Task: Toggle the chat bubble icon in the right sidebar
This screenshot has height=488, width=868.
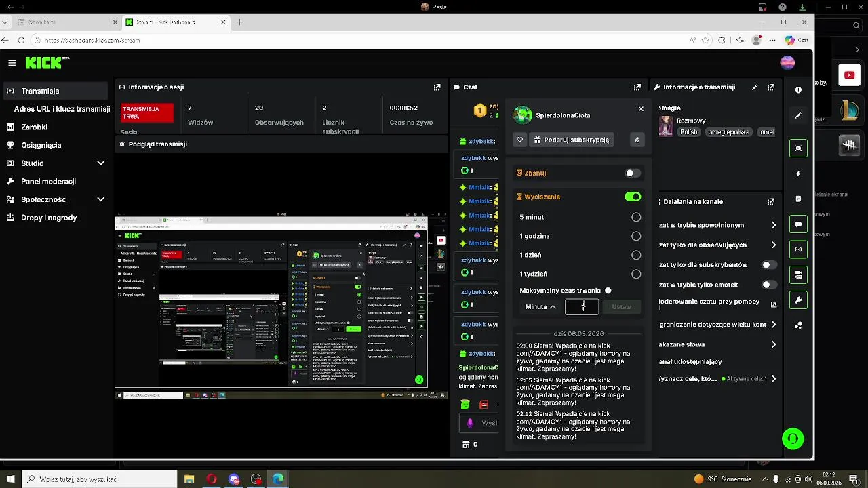Action: (798, 224)
